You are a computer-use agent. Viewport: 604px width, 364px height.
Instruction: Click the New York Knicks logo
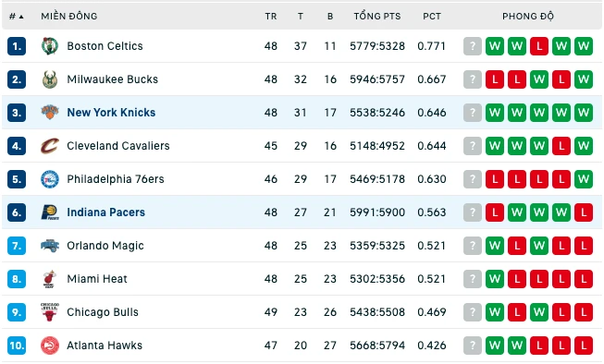click(x=50, y=113)
